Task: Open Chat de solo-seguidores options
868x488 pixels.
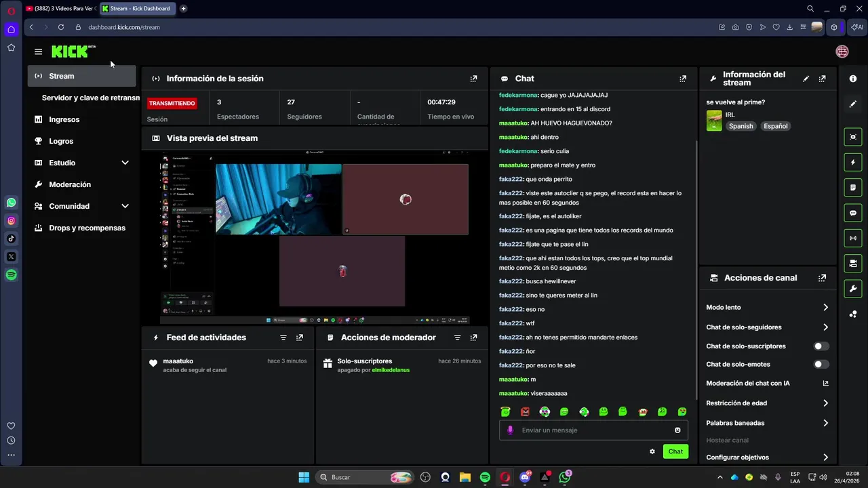Action: [x=768, y=327]
